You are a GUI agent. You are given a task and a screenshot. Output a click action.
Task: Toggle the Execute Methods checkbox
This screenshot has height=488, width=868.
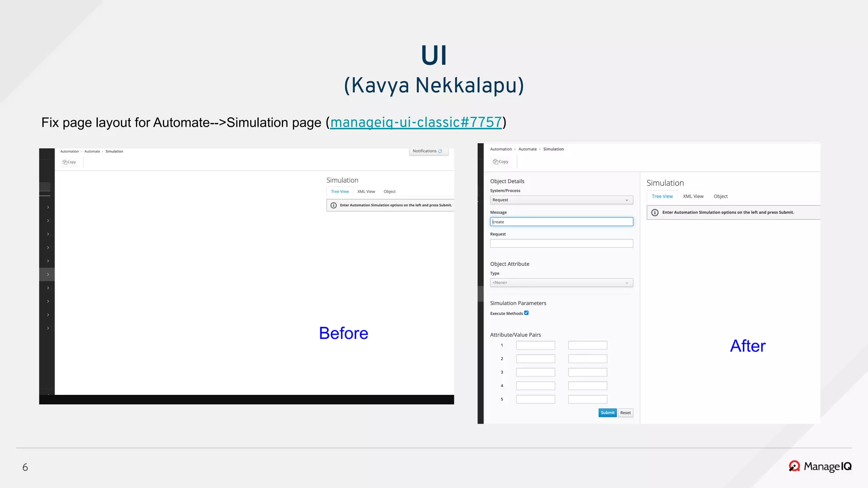point(526,313)
